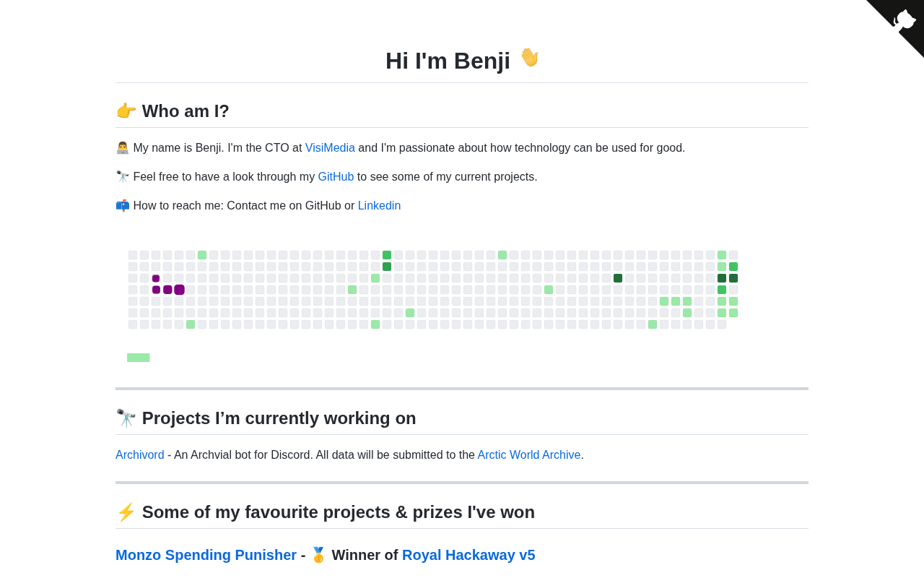
Task: Click the technologist emoji before 'My name is Benji'
Action: (x=122, y=148)
